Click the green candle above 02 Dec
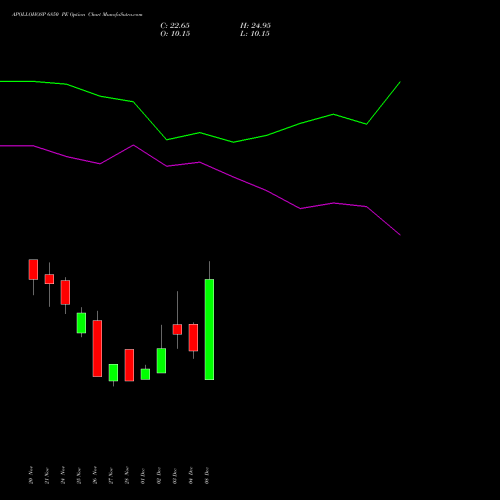 [161, 361]
